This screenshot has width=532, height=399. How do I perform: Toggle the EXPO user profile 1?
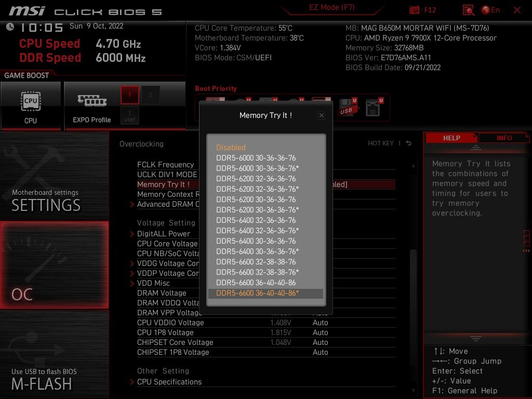[130, 115]
